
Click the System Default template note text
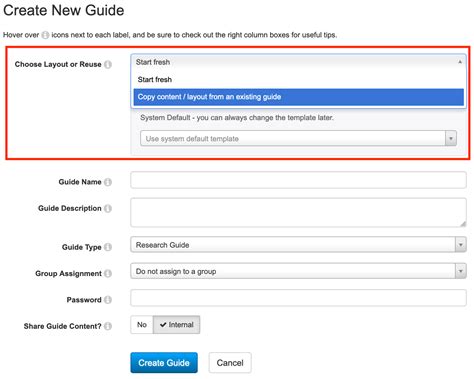237,118
